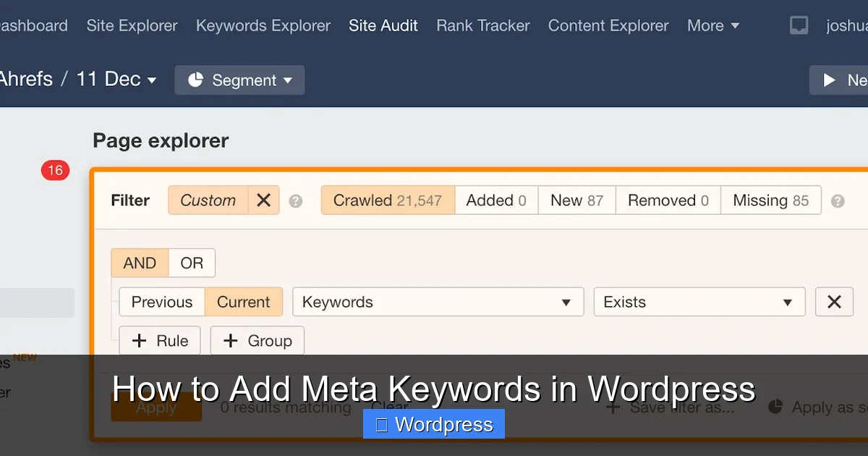
Task: Switch the filter logic to OR
Action: [192, 263]
